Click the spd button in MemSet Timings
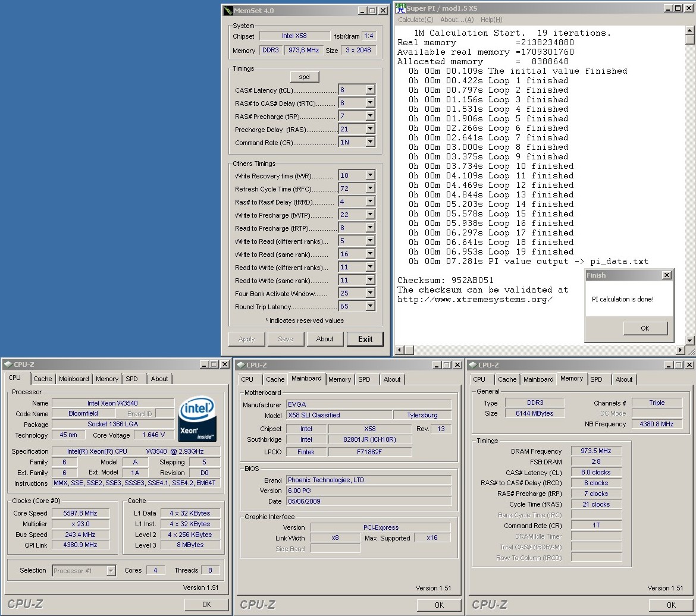 coord(305,77)
